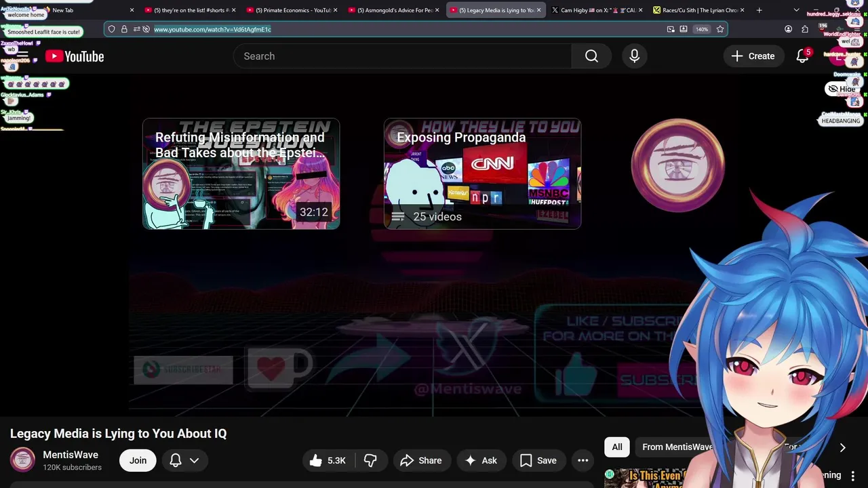Hide end screen with Hide toggle
Viewport: 868px width, 488px height.
coord(842,89)
